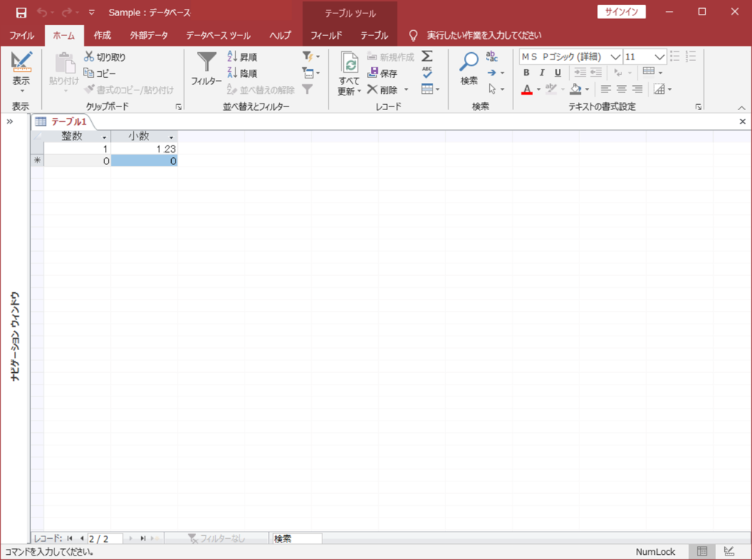
Task: Click the サインイン sign-in button
Action: (x=621, y=12)
